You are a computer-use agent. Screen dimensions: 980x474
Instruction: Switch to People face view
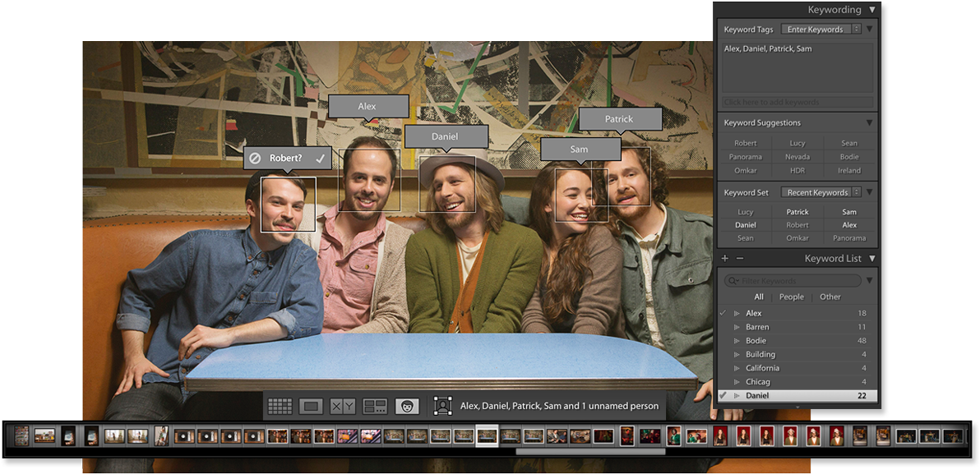[x=407, y=406]
